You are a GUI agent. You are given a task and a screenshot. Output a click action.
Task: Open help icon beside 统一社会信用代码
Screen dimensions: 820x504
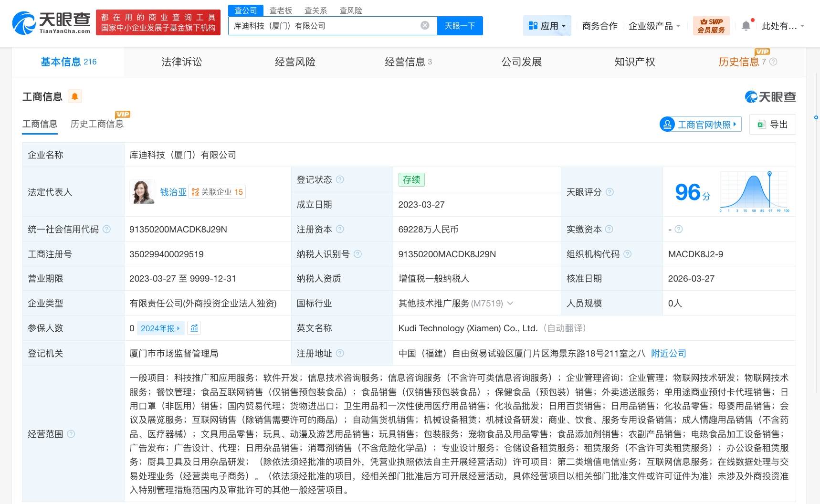pos(107,230)
